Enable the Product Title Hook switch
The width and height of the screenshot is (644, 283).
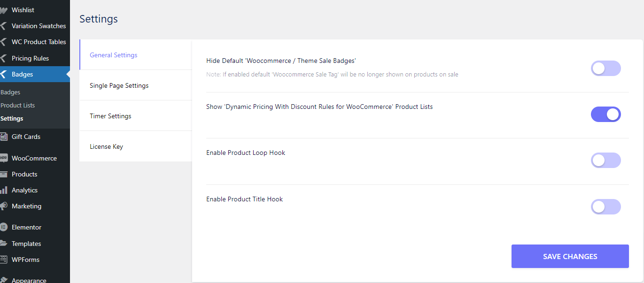(605, 207)
